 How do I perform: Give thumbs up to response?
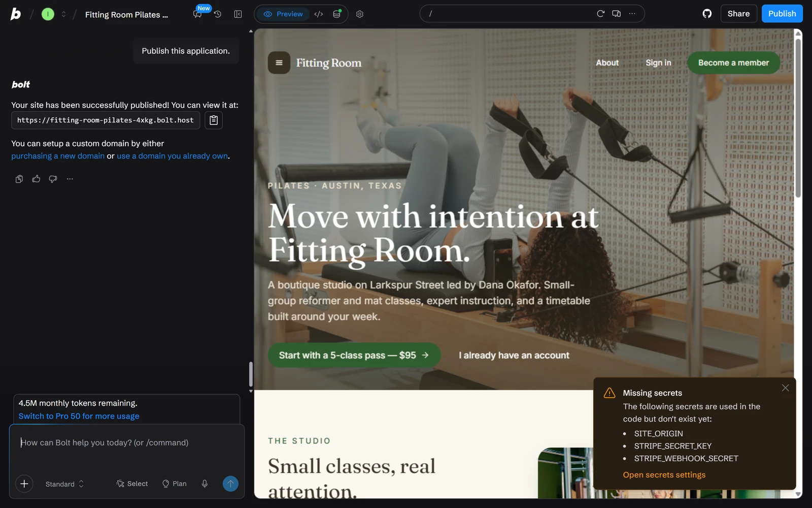click(x=36, y=179)
